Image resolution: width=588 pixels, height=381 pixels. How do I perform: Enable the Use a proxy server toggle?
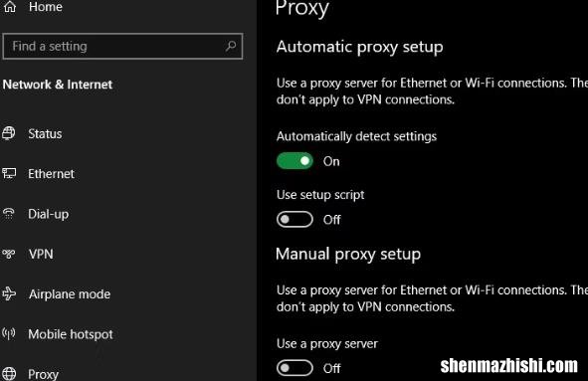294,368
